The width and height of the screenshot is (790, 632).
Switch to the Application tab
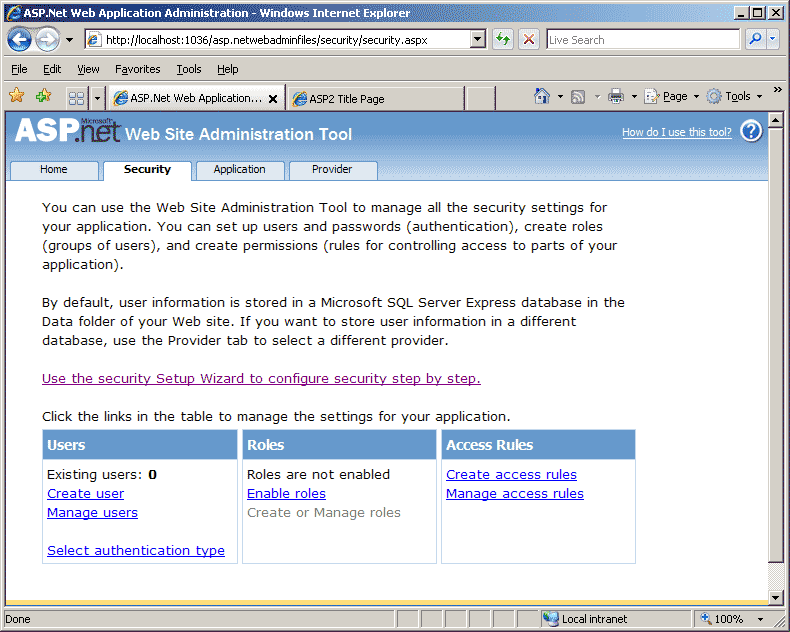(x=240, y=170)
